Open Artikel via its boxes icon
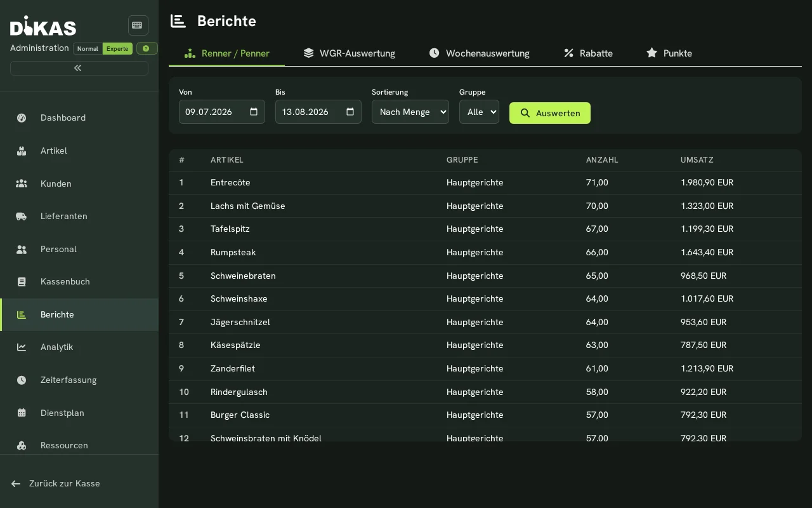This screenshot has width=812, height=508. [x=22, y=150]
